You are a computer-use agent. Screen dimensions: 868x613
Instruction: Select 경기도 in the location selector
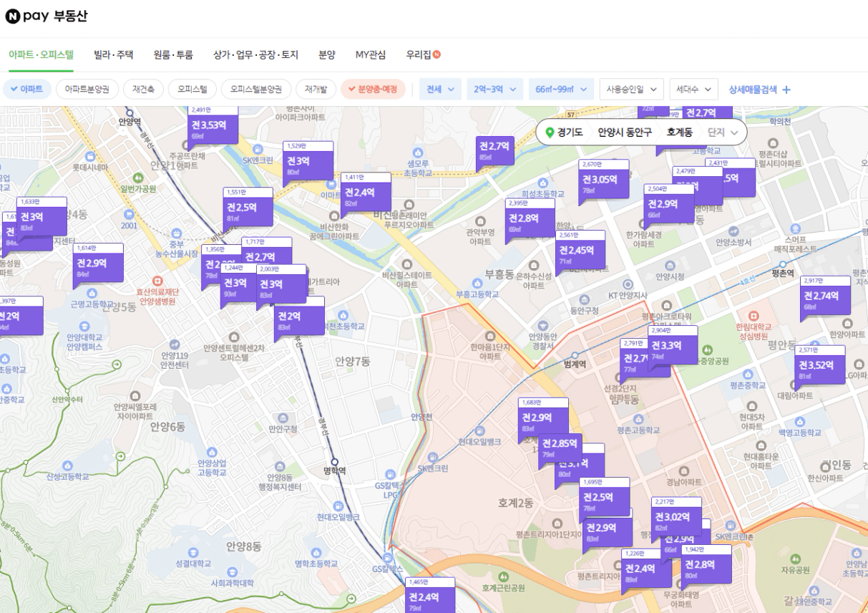[564, 132]
